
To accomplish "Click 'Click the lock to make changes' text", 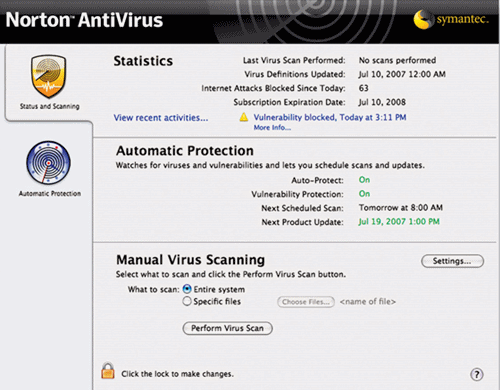I will click(x=177, y=374).
